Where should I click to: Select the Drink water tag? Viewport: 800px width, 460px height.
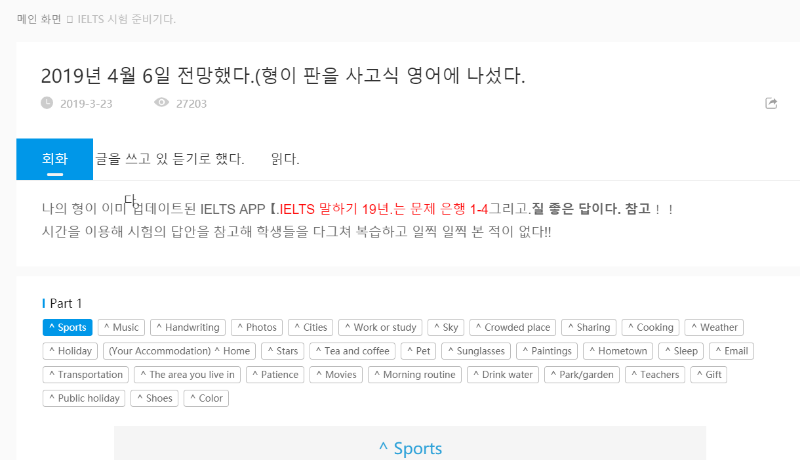[x=503, y=374]
